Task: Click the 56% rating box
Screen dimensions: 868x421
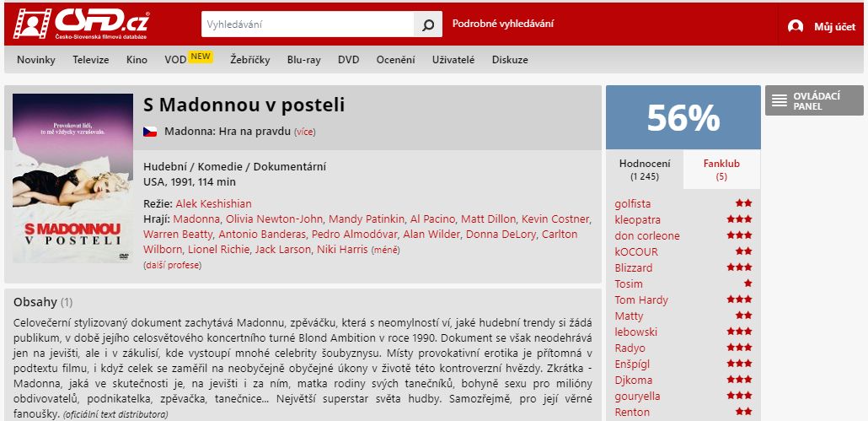Action: 683,117
